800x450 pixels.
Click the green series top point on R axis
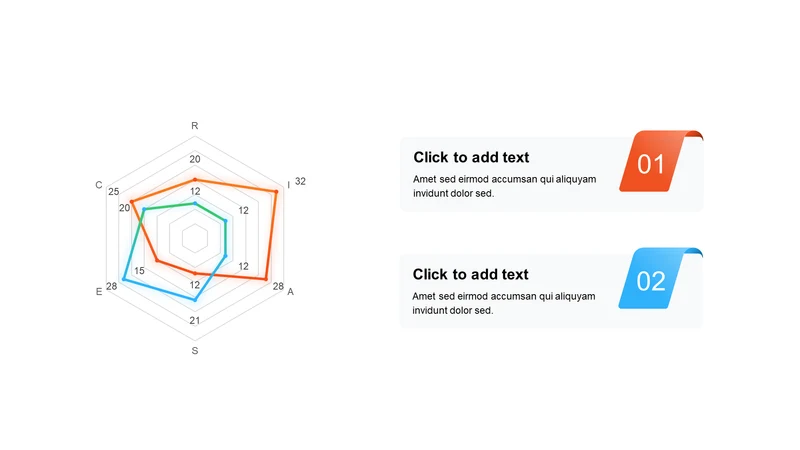point(195,203)
